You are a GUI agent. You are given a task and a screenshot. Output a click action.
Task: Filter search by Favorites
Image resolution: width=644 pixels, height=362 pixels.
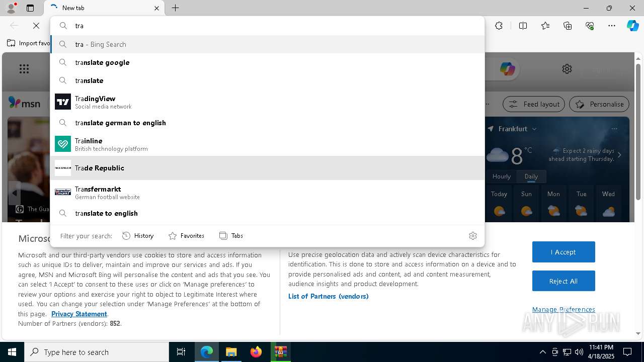pyautogui.click(x=186, y=236)
